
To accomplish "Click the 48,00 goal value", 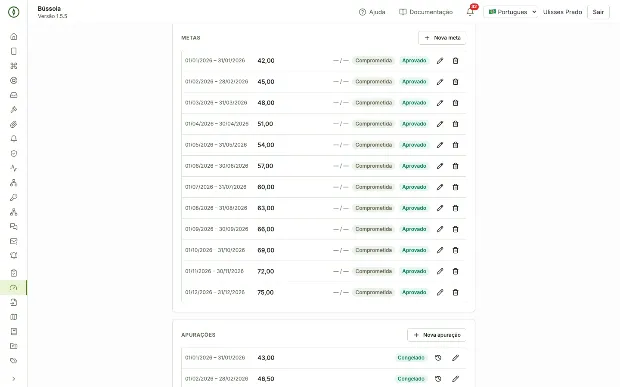I will coord(266,103).
